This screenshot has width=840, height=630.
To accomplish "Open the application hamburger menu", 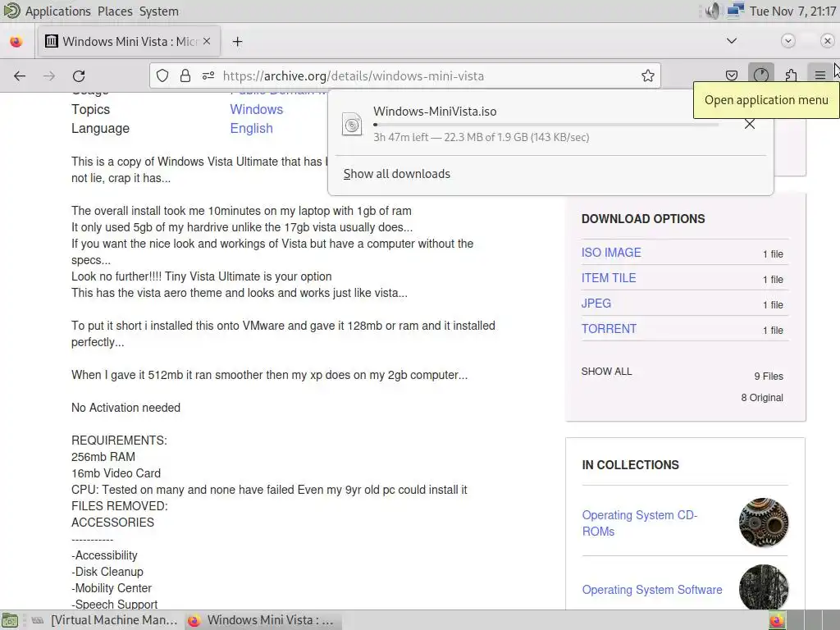I will point(819,75).
